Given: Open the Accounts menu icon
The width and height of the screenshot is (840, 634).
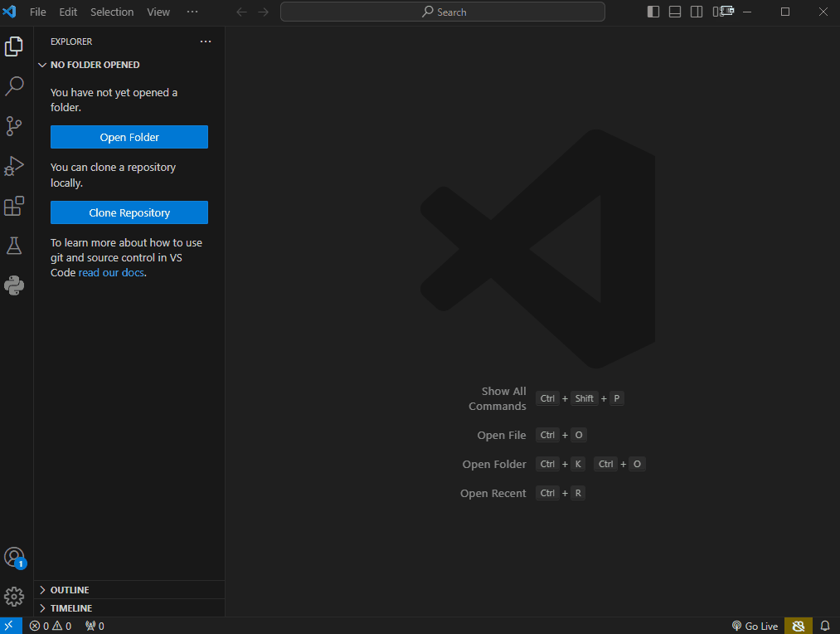Looking at the screenshot, I should pyautogui.click(x=14, y=558).
